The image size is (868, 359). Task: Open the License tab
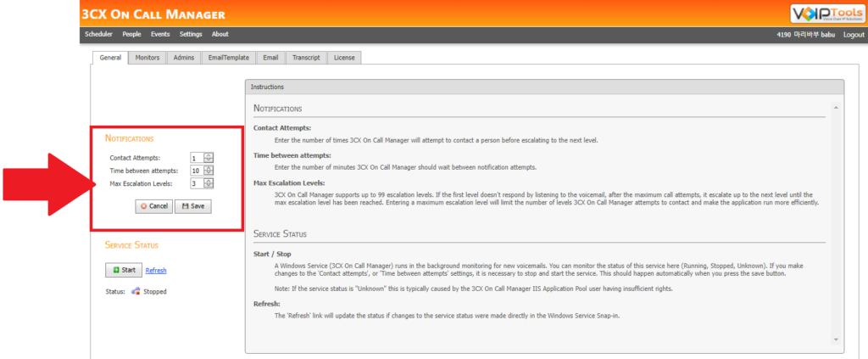[344, 58]
